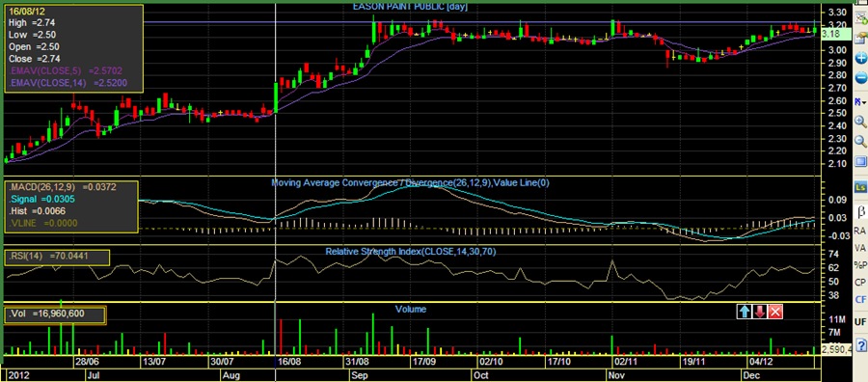Click the Hist =0.0066 label
Viewport: 868px width, 382px height.
tap(37, 211)
